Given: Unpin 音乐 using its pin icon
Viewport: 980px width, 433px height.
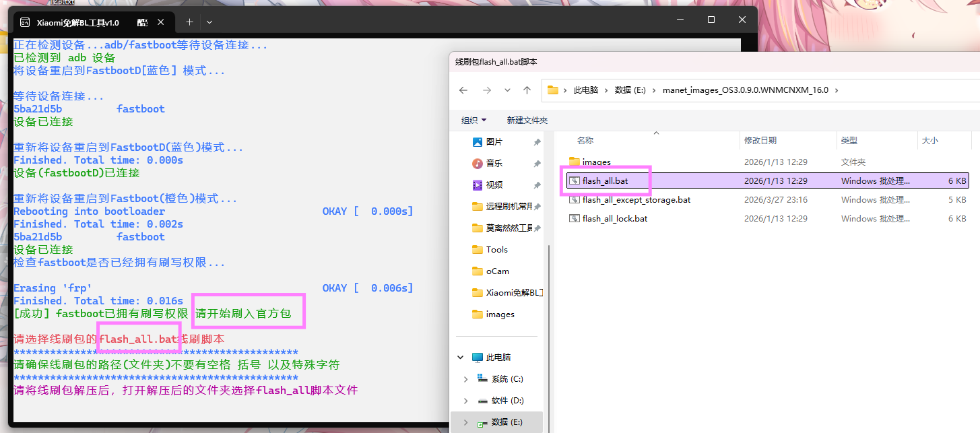Looking at the screenshot, I should click(x=537, y=164).
